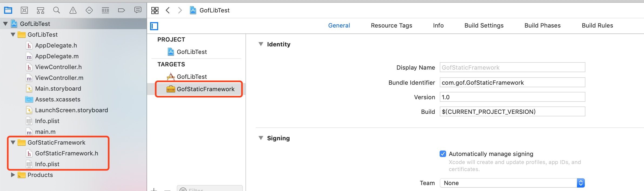Switch to the General tab

pos(339,25)
